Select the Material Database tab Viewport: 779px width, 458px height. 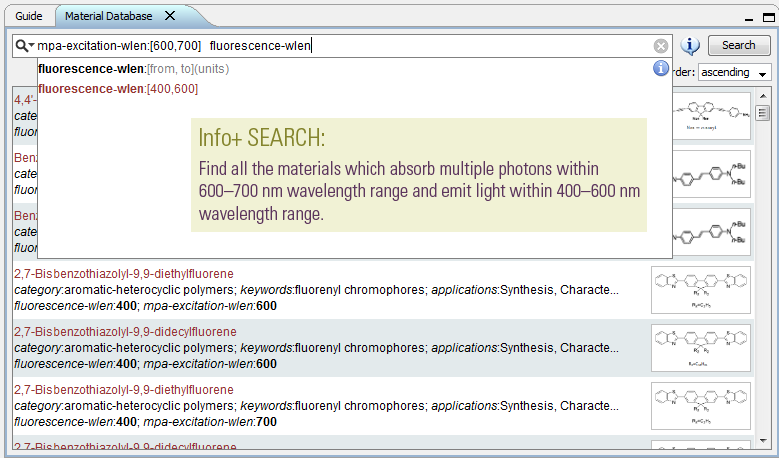pos(109,16)
